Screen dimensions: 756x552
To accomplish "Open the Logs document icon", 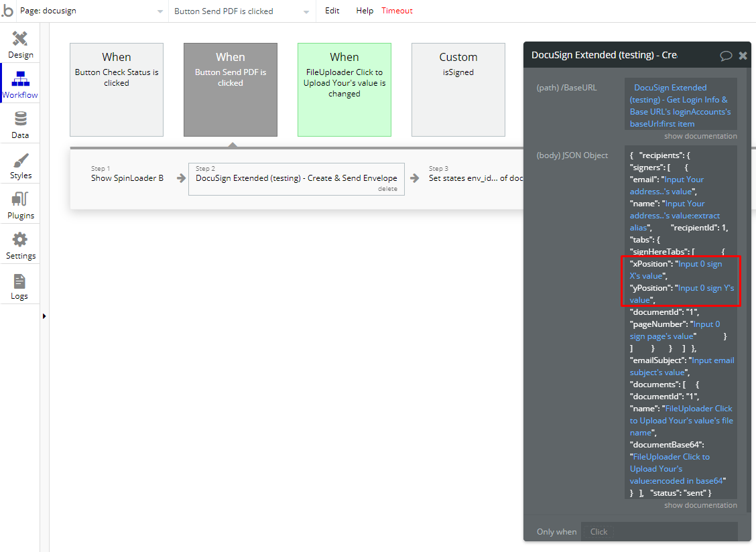I will click(19, 281).
